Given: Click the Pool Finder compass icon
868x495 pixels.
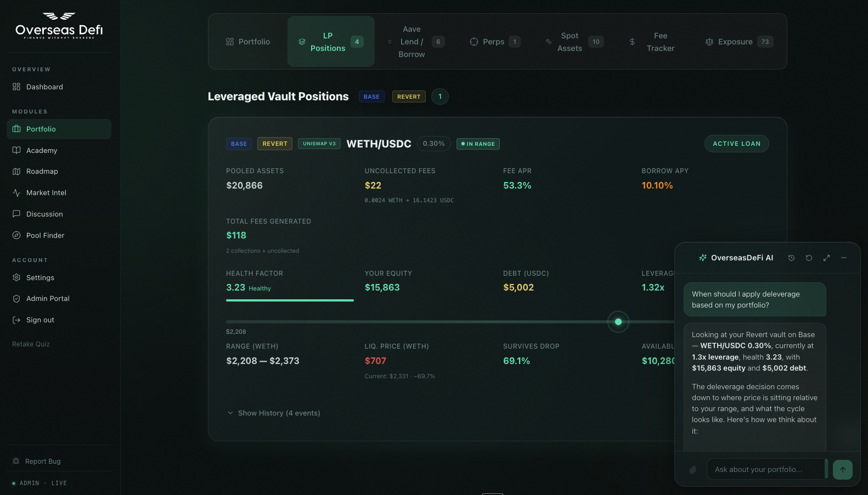Looking at the screenshot, I should [16, 235].
